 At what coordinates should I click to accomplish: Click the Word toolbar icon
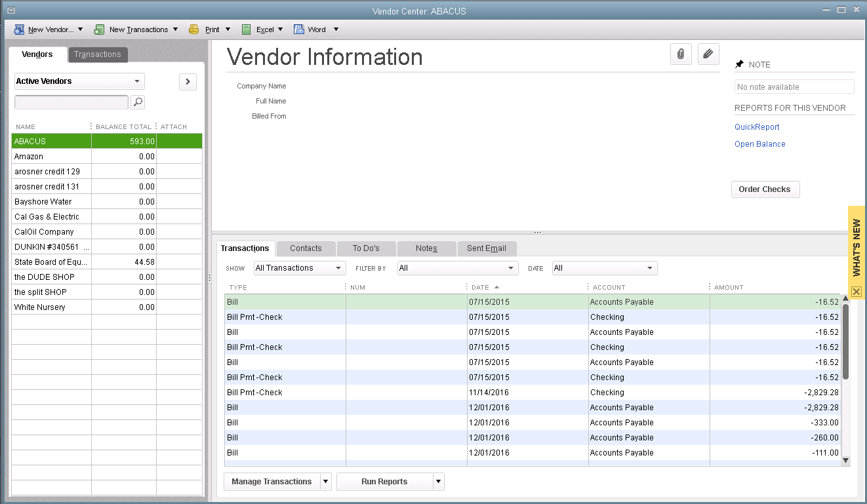299,29
